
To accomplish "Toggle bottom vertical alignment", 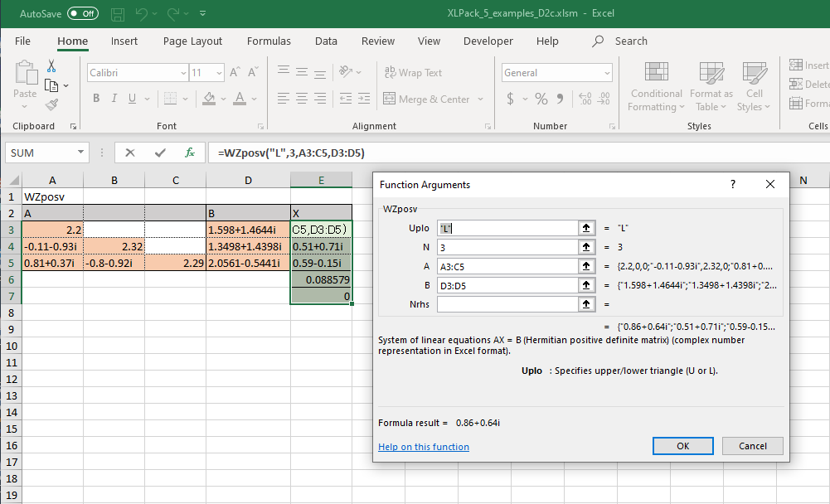I will click(320, 73).
